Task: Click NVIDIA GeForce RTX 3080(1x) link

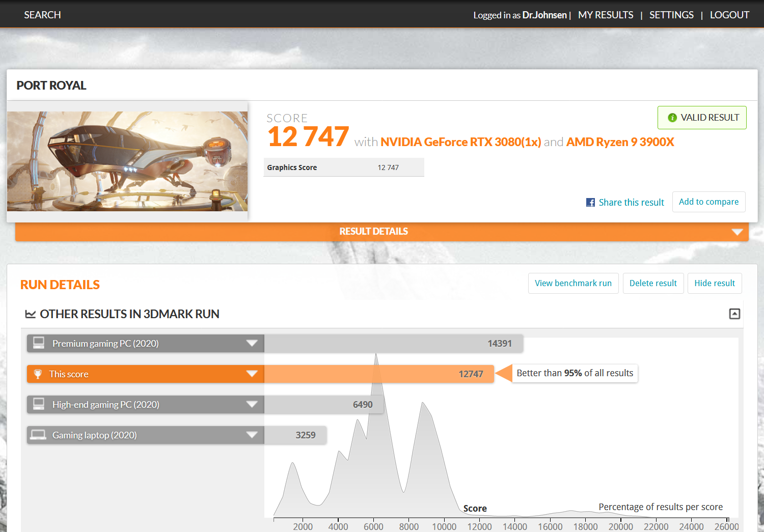Action: tap(460, 142)
